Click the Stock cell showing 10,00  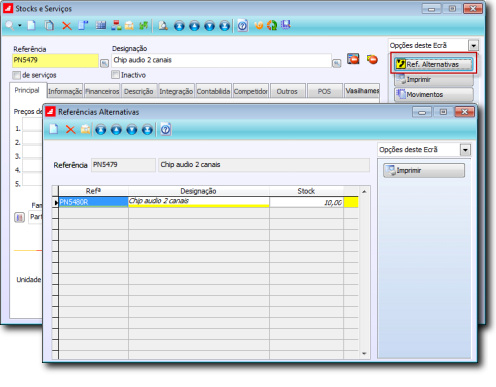306,202
